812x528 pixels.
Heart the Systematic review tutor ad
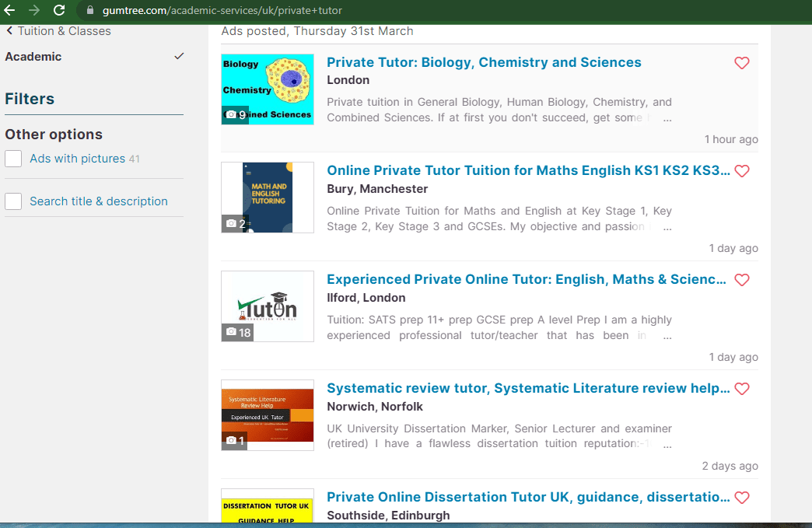(741, 389)
